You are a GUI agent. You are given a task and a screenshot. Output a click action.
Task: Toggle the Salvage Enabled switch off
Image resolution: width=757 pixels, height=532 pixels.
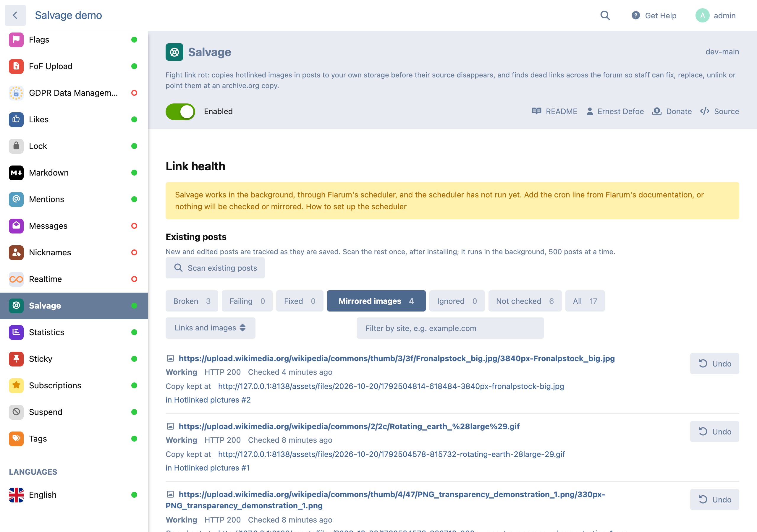point(180,112)
